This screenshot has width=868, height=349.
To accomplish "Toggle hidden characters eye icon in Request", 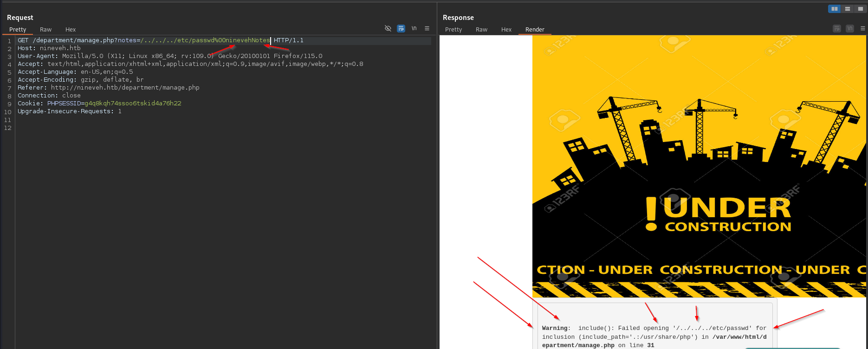I will 388,29.
